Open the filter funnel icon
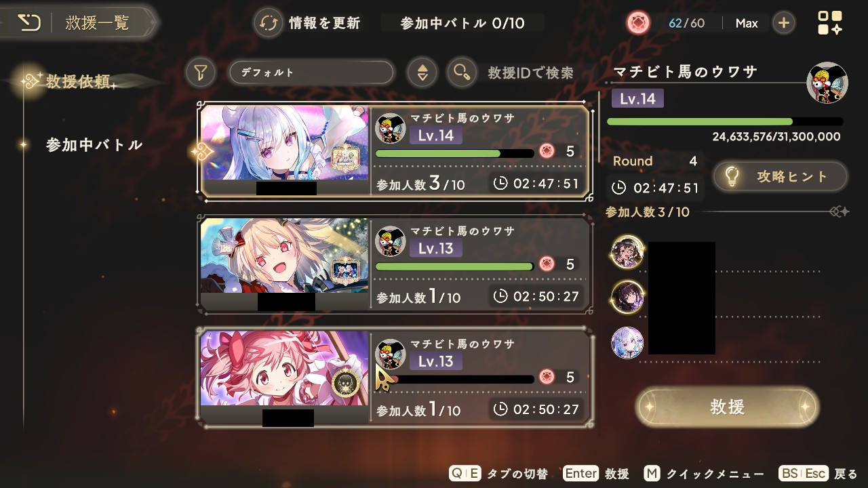The image size is (868, 488). pyautogui.click(x=200, y=73)
